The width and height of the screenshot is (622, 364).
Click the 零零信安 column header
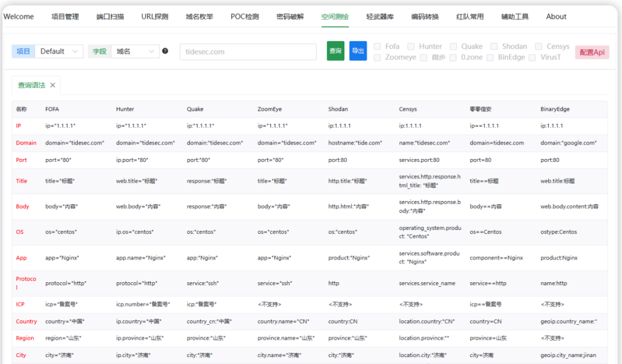coord(480,109)
